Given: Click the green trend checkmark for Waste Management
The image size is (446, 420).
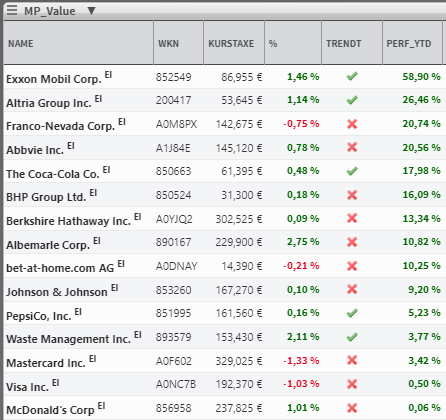Looking at the screenshot, I should 352,337.
